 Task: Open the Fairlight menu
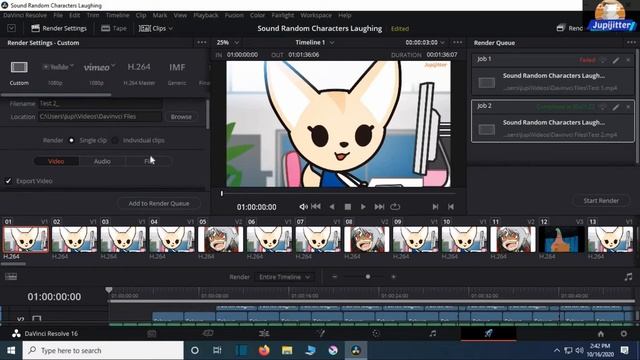pos(282,15)
